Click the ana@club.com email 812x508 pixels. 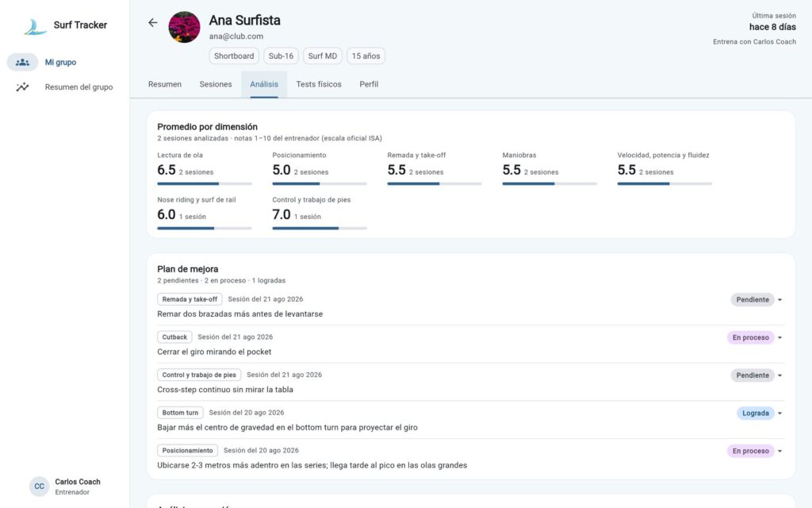[x=236, y=37]
